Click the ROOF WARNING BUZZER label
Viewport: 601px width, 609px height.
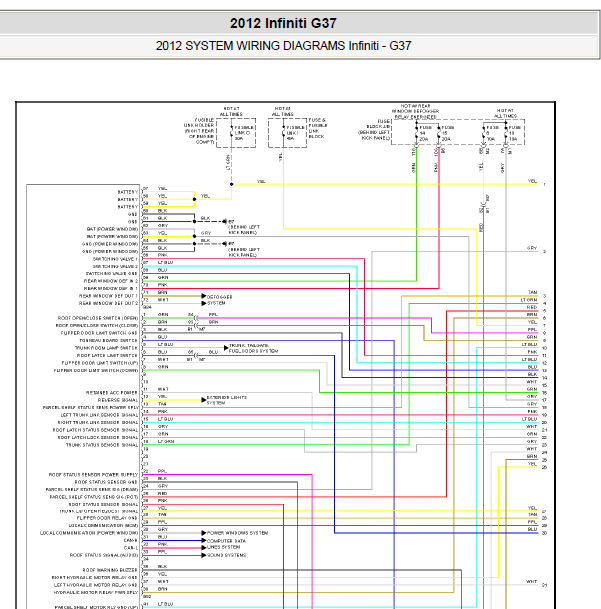coord(110,570)
